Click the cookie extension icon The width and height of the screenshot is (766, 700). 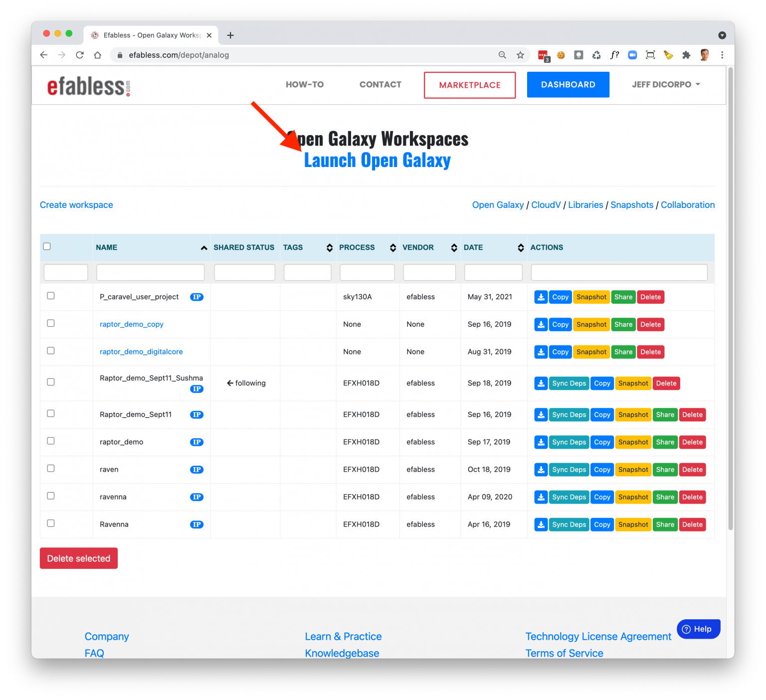click(561, 55)
